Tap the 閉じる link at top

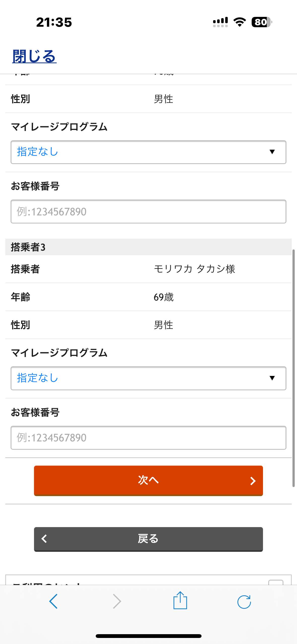tap(34, 56)
